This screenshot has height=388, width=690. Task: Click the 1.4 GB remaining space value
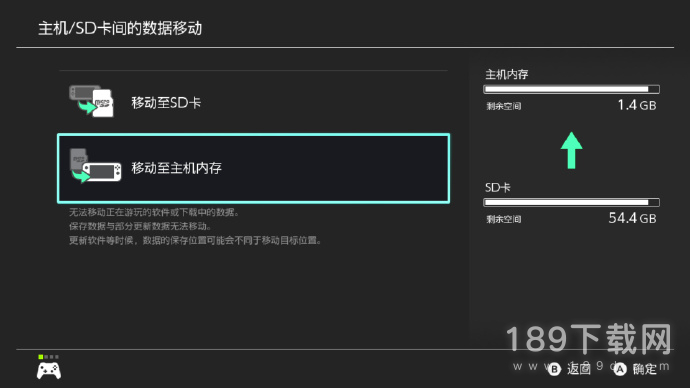click(637, 105)
